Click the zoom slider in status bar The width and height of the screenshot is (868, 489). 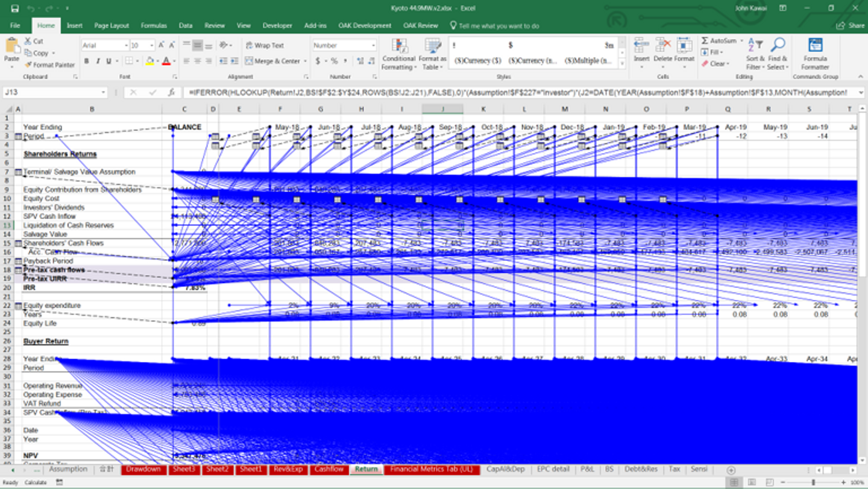click(813, 482)
